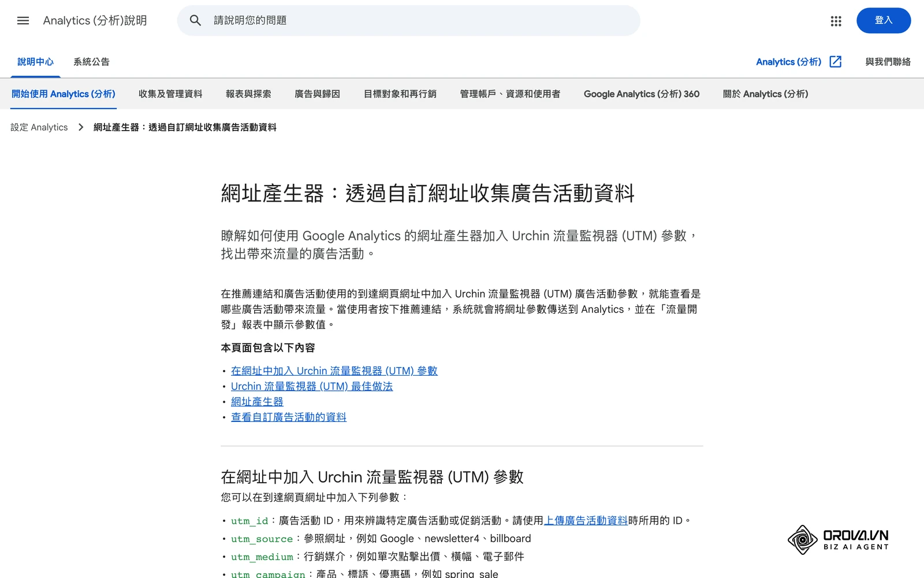The width and height of the screenshot is (924, 578).
Task: Open the Analytics (分析) product link
Action: [788, 62]
